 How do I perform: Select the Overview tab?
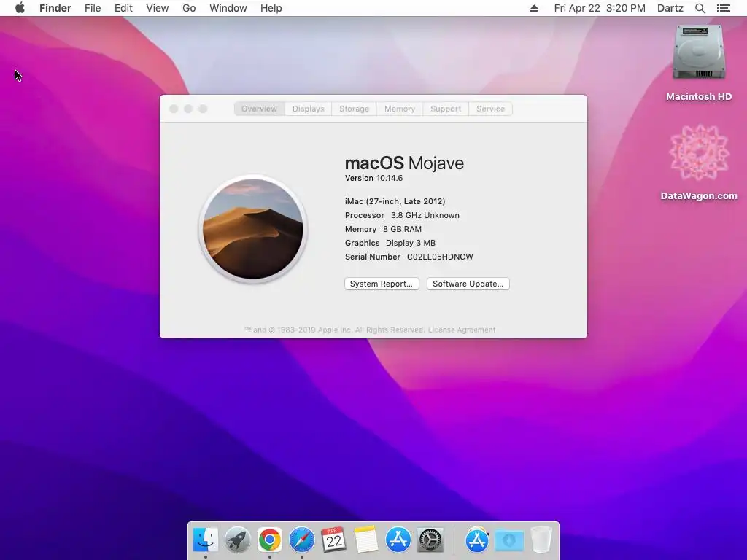(x=259, y=109)
